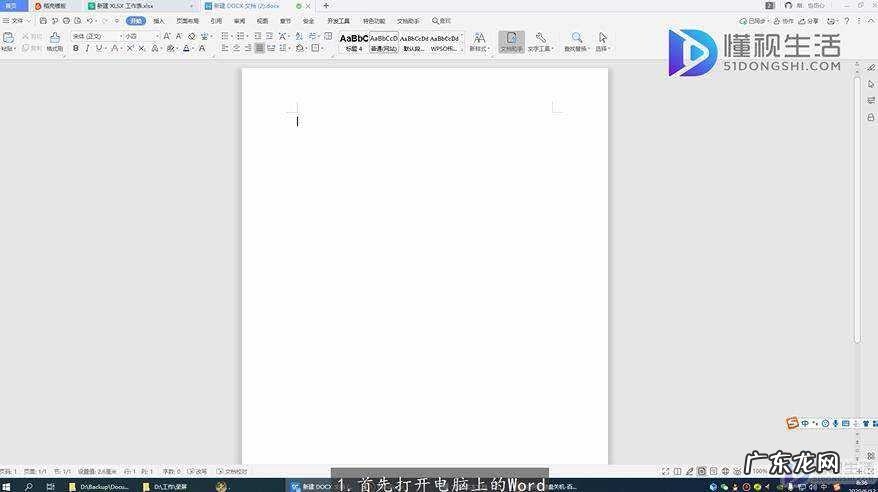This screenshot has width=878, height=492.
Task: Apply the Heading 4 AaBbC style
Action: pos(354,42)
